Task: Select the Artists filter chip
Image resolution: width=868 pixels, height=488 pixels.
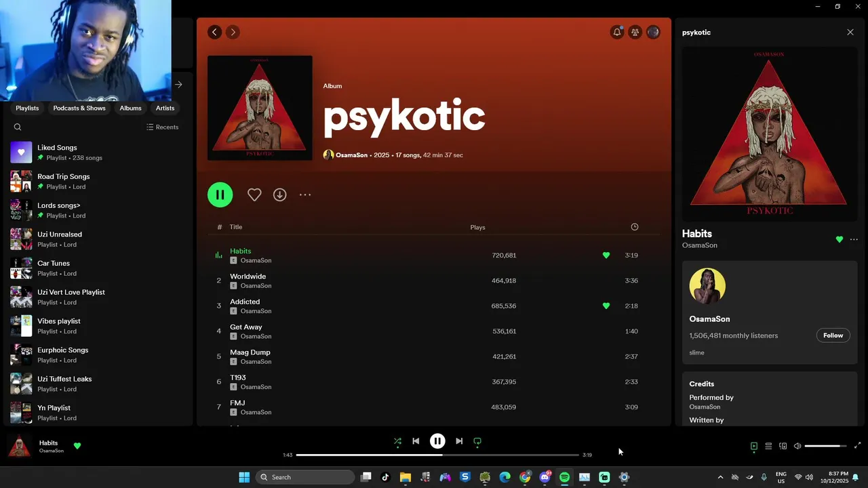Action: click(165, 108)
